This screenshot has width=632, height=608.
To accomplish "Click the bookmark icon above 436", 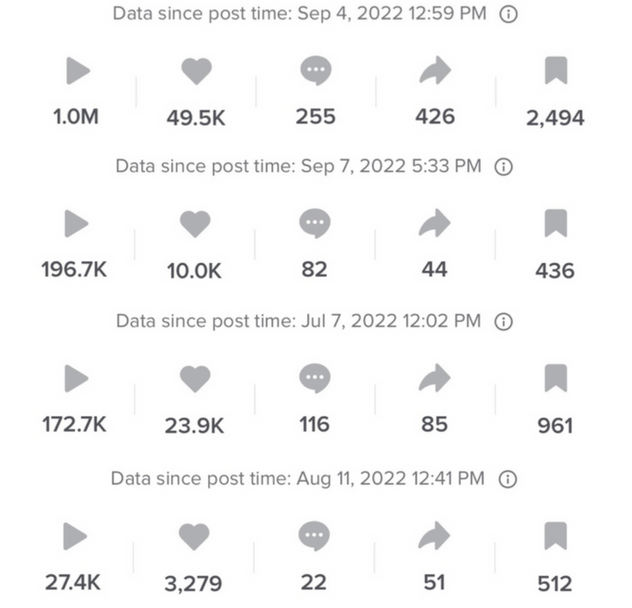I will pos(556,223).
